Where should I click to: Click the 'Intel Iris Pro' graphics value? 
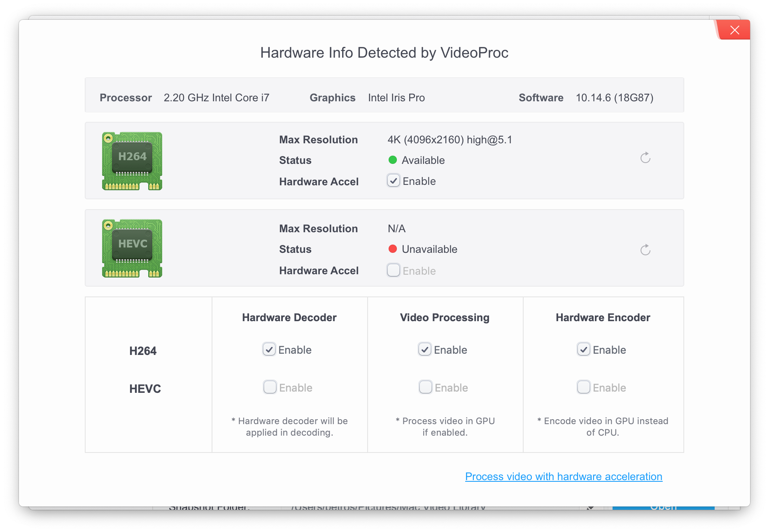396,98
